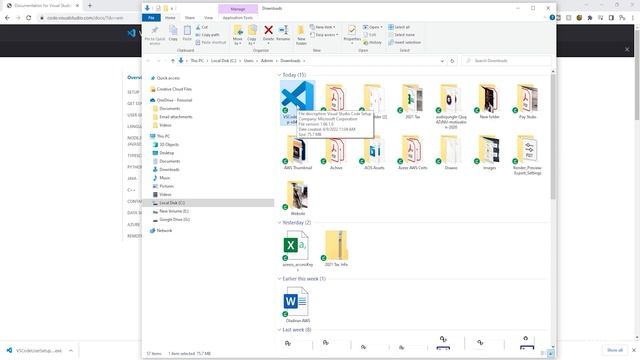The height and width of the screenshot is (360, 640).
Task: Click the Explorer help question mark icon
Action: click(552, 18)
